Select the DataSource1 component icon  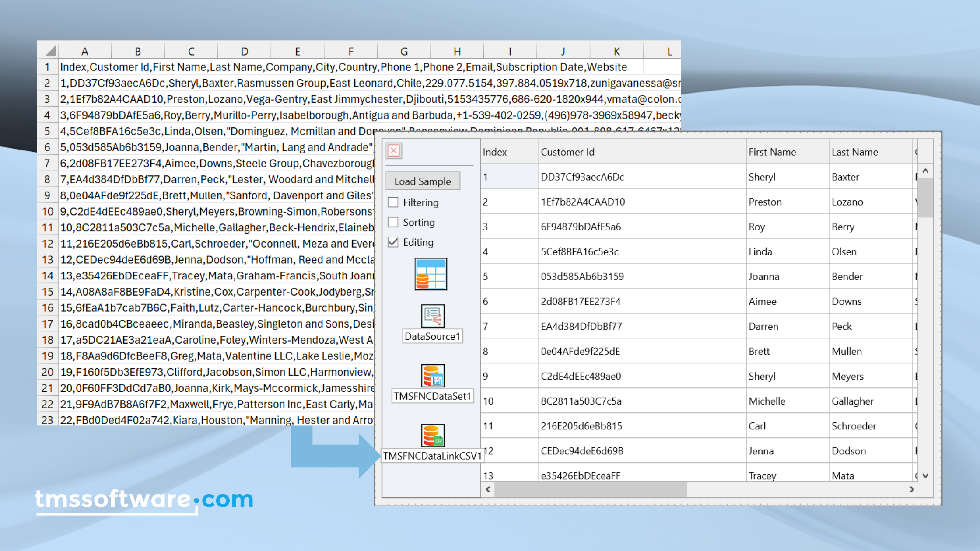(x=433, y=316)
